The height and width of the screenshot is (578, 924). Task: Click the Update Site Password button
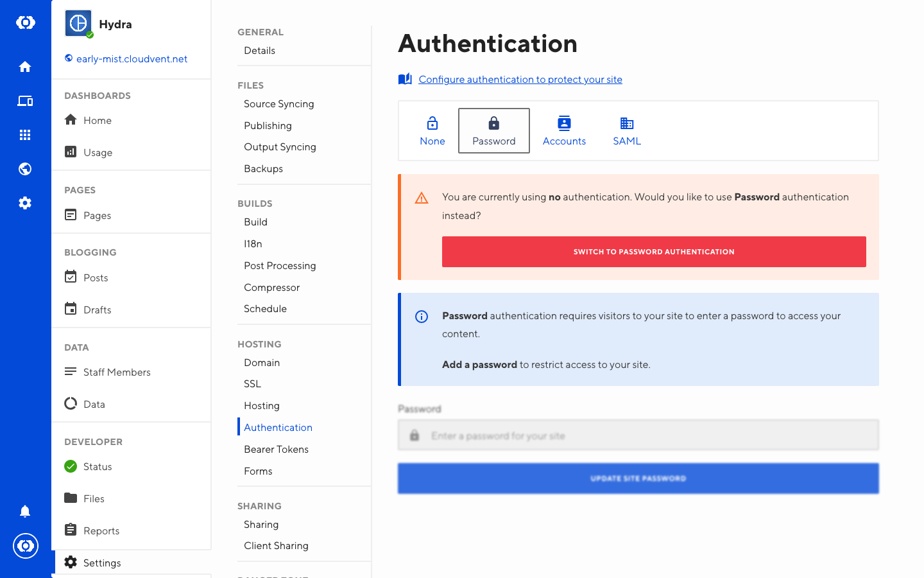pyautogui.click(x=638, y=478)
